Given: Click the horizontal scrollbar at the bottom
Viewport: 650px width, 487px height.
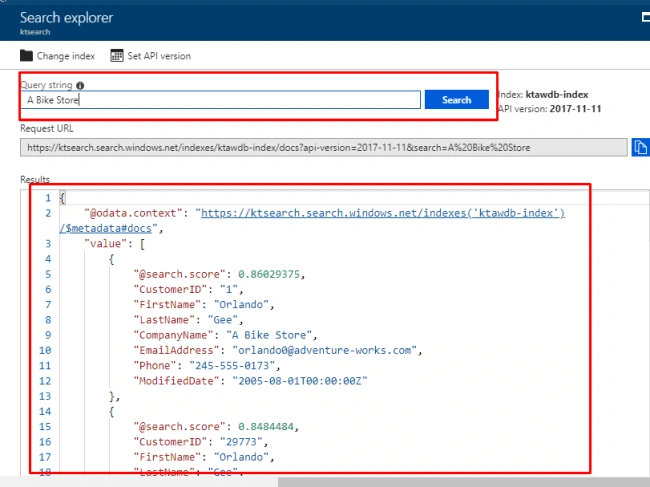Looking at the screenshot, I should tap(463, 482).
